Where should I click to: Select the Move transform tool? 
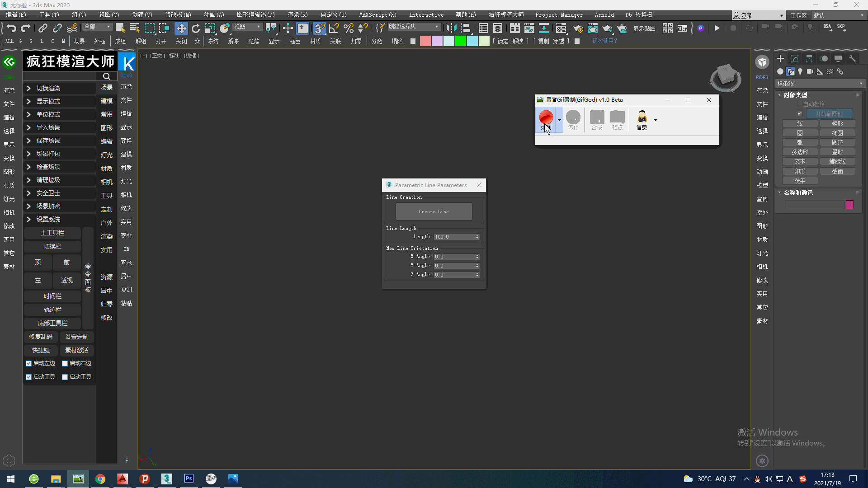(x=181, y=28)
